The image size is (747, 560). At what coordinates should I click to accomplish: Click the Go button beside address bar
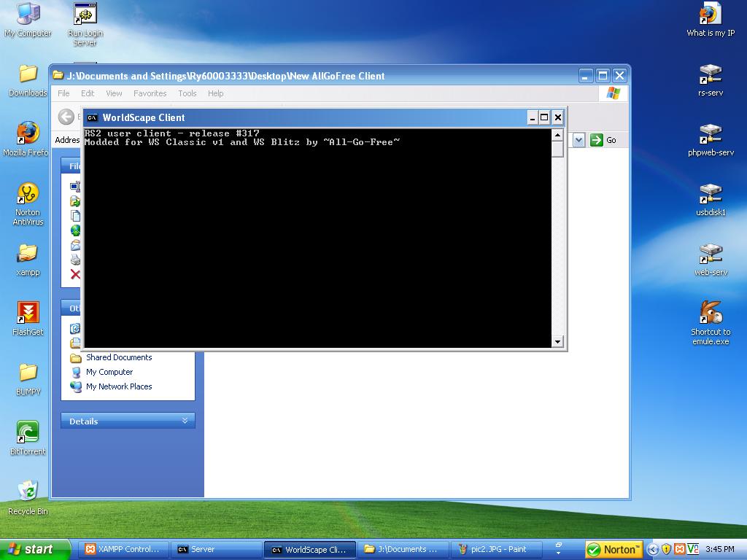pos(603,140)
